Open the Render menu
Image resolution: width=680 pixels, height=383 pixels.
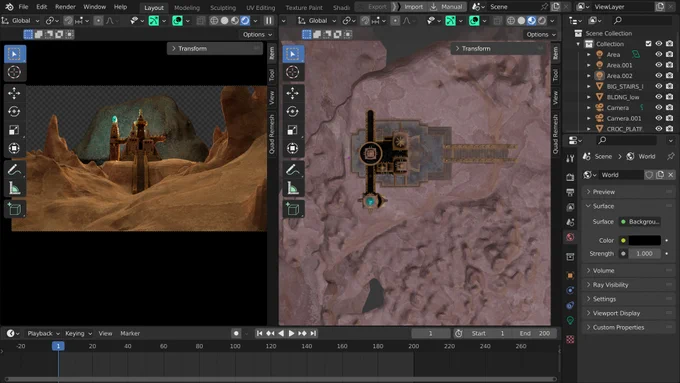point(65,7)
